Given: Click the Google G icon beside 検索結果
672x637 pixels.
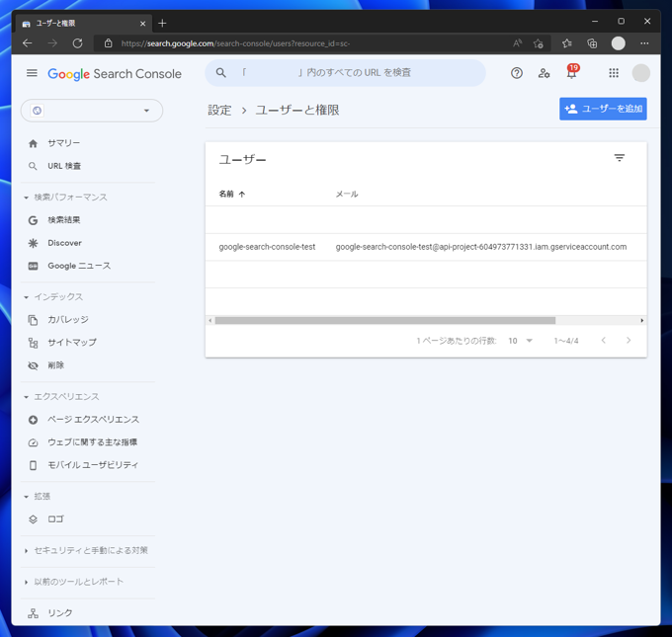Looking at the screenshot, I should click(x=33, y=220).
